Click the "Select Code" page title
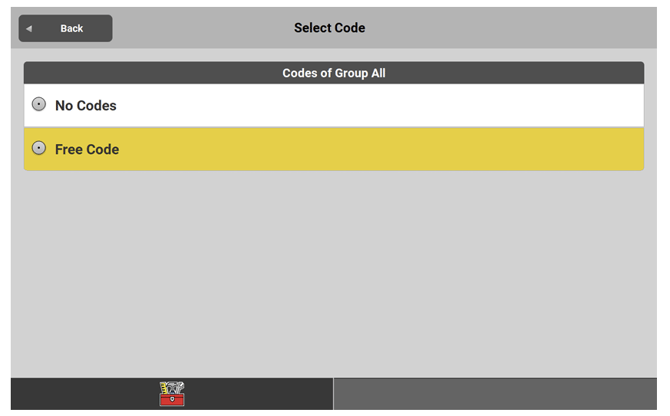The width and height of the screenshot is (670, 416). coord(329,28)
